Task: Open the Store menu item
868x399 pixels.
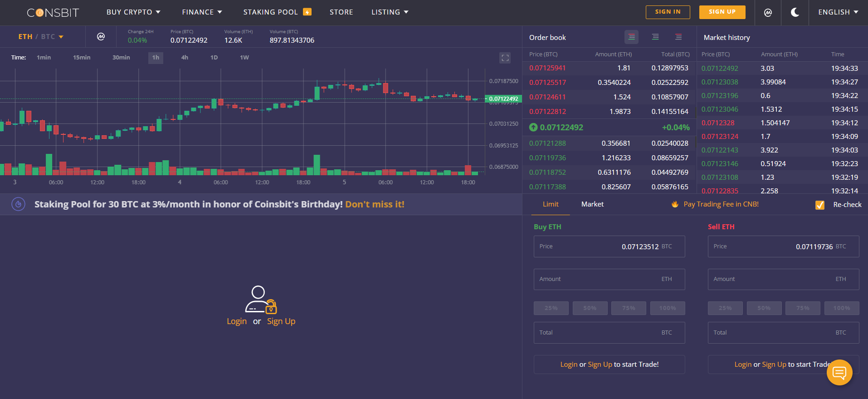Action: [x=341, y=12]
